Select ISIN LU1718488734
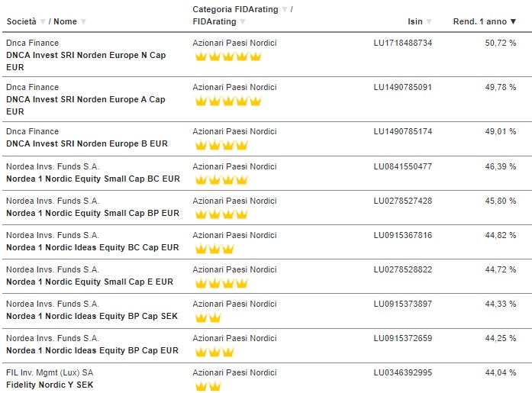Screen dimensions: 532x393 [x=403, y=43]
